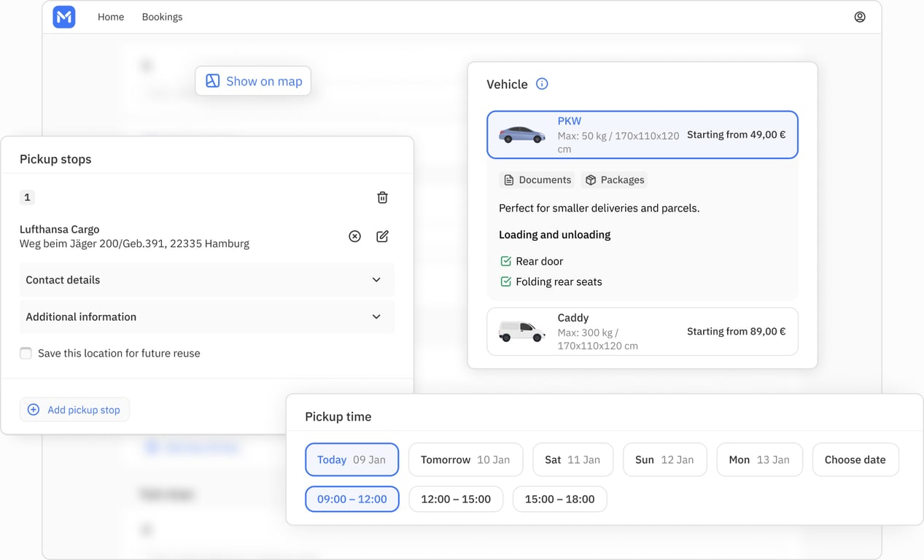Select the PKW vehicle option
924x560 pixels.
tap(642, 135)
